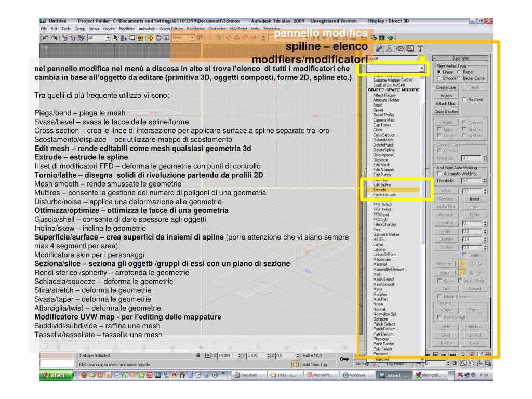Tick the Infinite Bounds checkbox
The height and width of the screenshot is (399, 532).
tap(440, 296)
